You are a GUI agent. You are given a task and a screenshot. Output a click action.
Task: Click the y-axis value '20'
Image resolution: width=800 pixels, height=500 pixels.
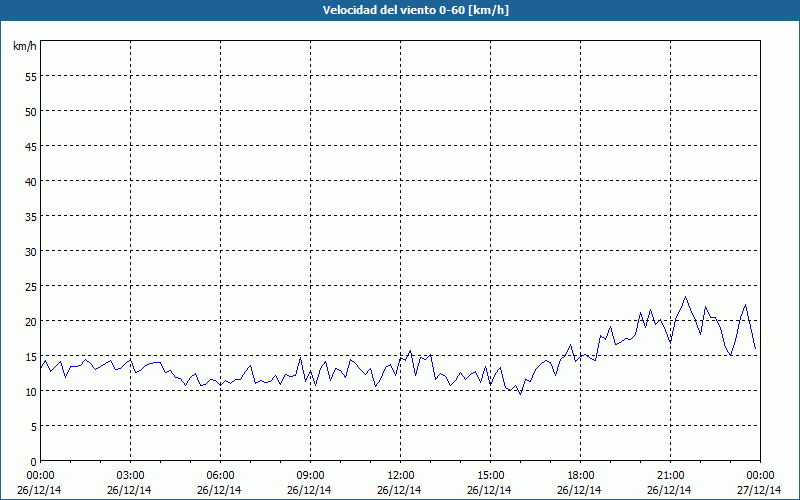point(31,321)
